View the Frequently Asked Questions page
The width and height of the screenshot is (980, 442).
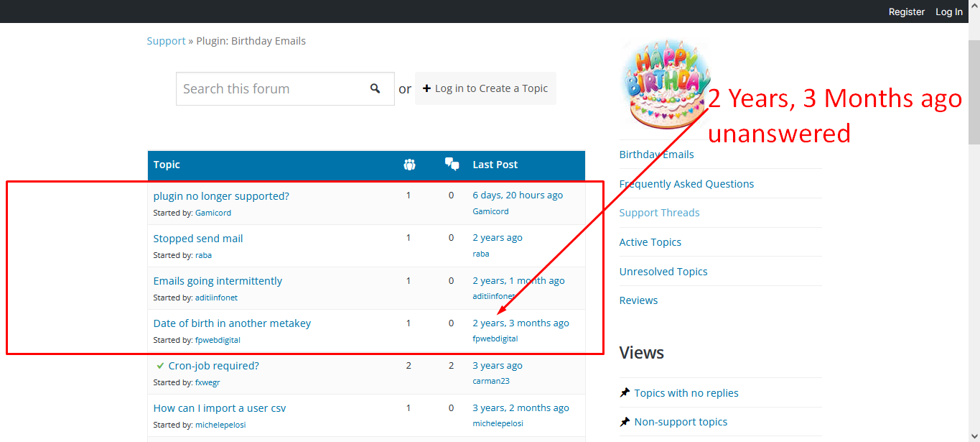pos(686,184)
